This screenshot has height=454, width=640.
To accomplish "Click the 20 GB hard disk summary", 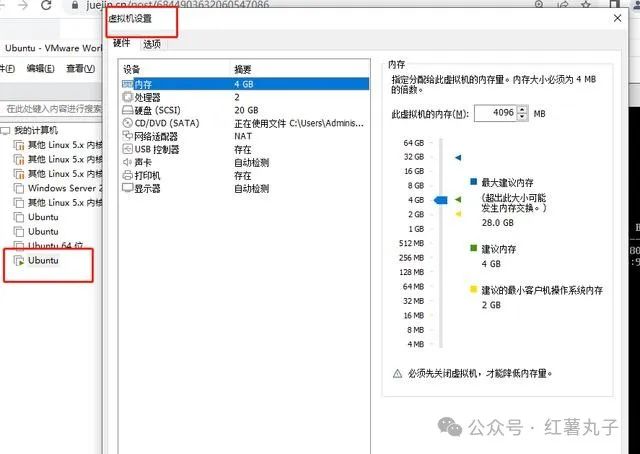I will [x=246, y=110].
